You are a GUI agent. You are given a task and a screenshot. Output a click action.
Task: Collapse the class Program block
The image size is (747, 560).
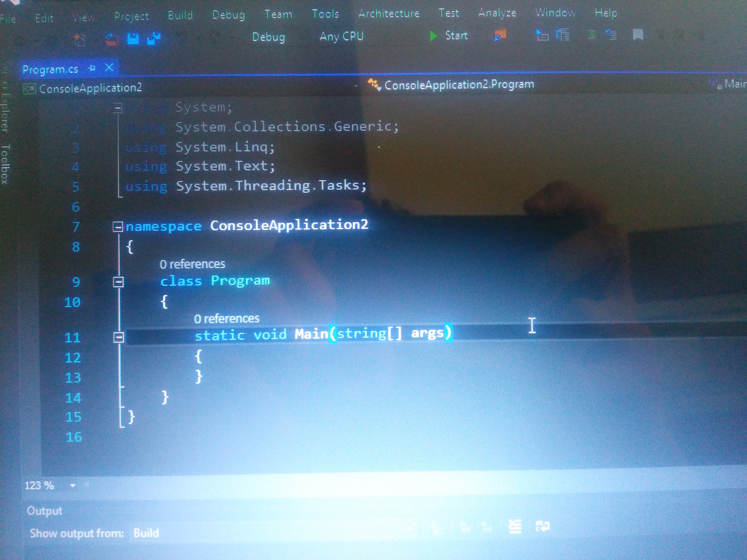[118, 282]
